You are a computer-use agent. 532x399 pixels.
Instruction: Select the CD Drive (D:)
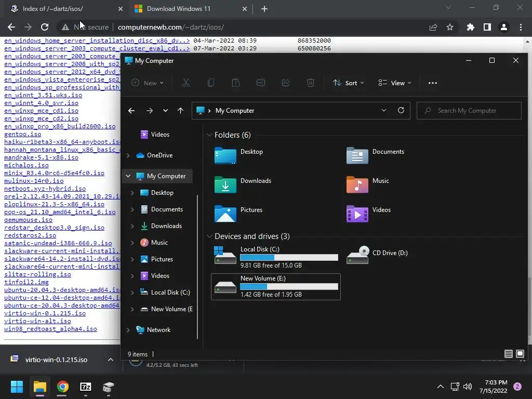[377, 255]
